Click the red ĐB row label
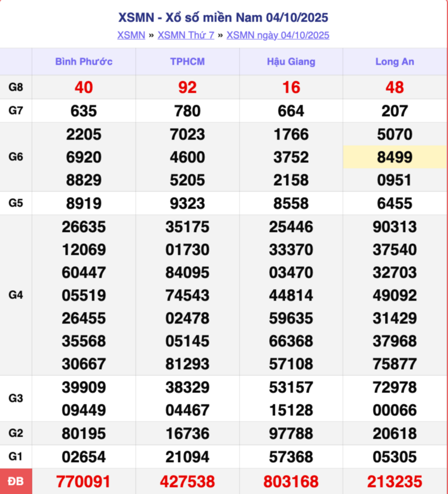The image size is (448, 494). (x=16, y=481)
